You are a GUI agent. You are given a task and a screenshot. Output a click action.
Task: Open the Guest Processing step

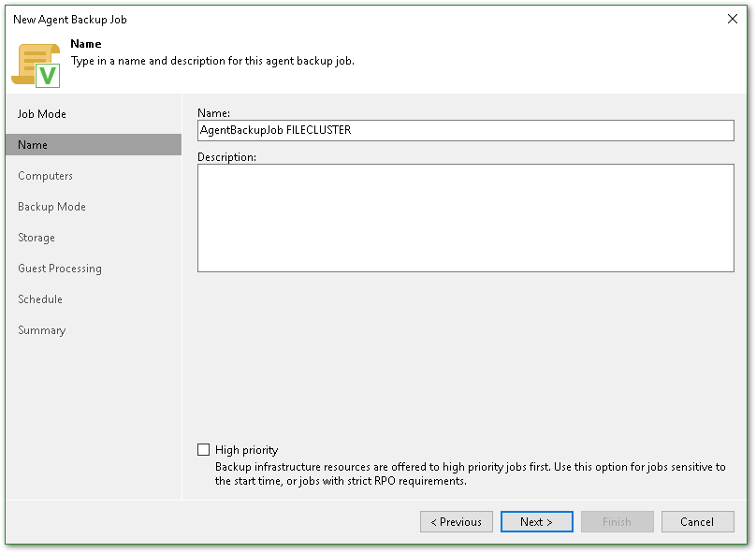[60, 269]
